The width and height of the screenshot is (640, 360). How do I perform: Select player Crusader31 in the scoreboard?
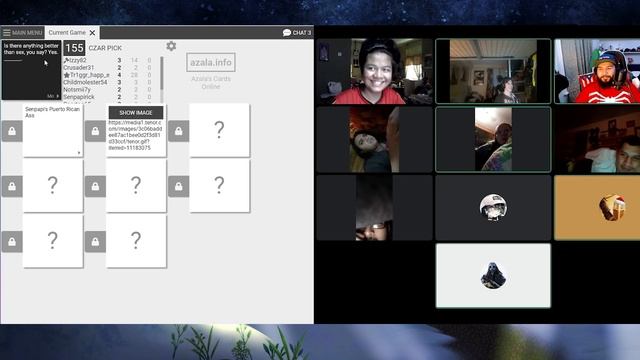(78, 67)
